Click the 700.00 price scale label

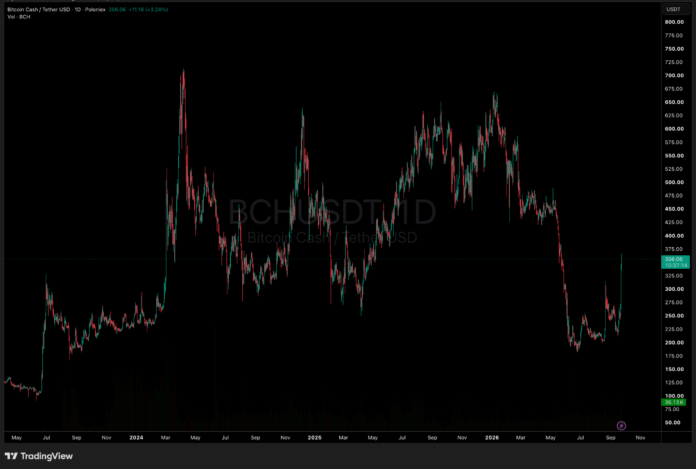(674, 75)
